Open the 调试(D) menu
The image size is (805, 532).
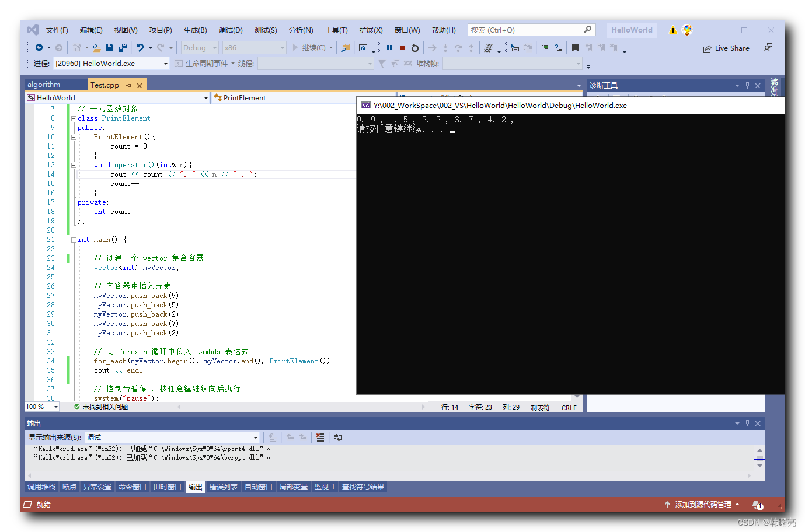(x=230, y=30)
